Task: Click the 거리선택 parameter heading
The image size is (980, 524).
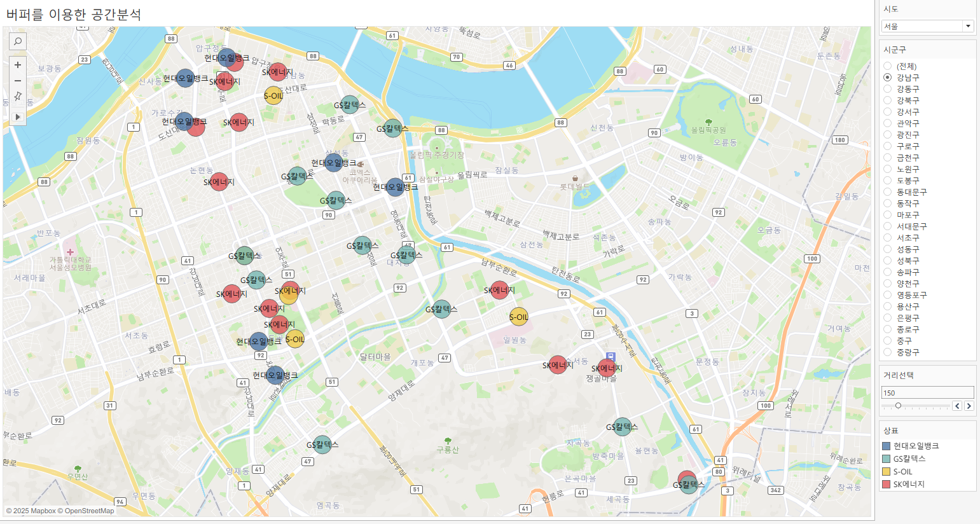Action: coord(899,375)
